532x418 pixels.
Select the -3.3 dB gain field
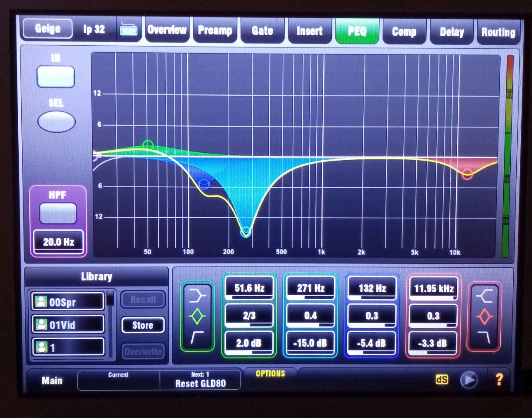click(x=434, y=343)
